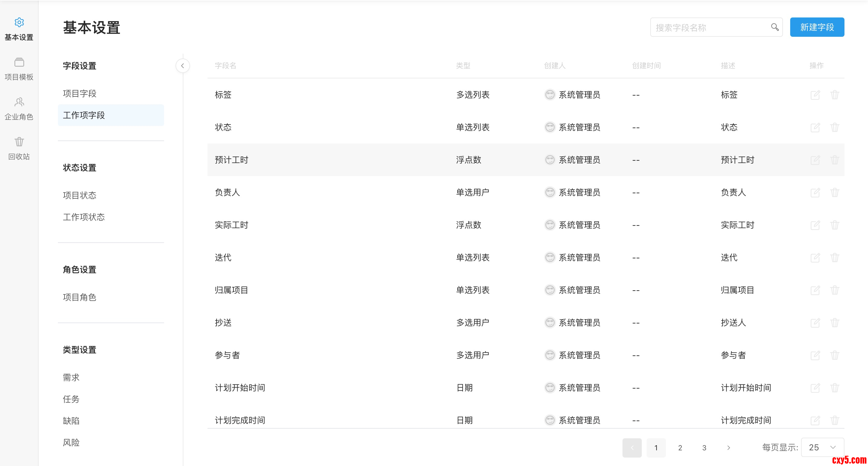Select 工作项状态 menu item

click(84, 217)
